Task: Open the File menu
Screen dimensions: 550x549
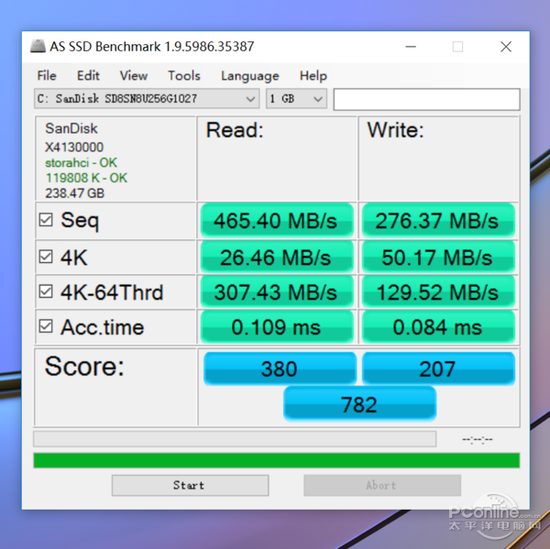Action: coord(47,76)
